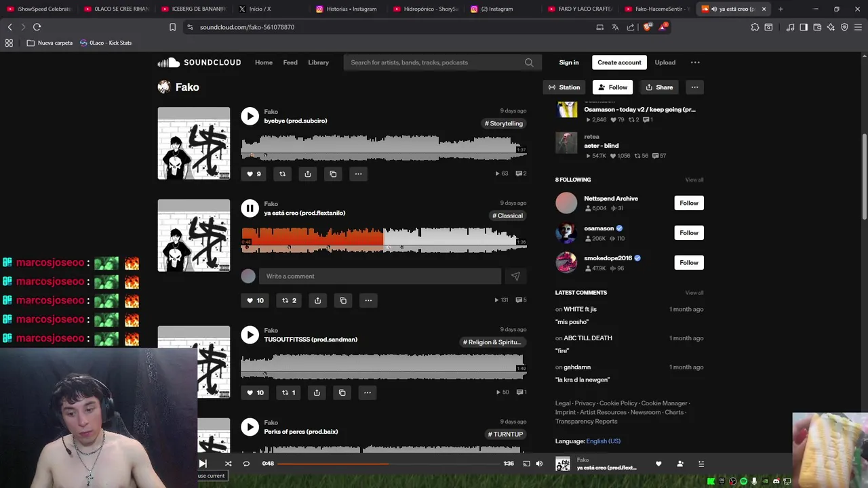Click Sign in button
This screenshot has width=868, height=488.
(569, 62)
